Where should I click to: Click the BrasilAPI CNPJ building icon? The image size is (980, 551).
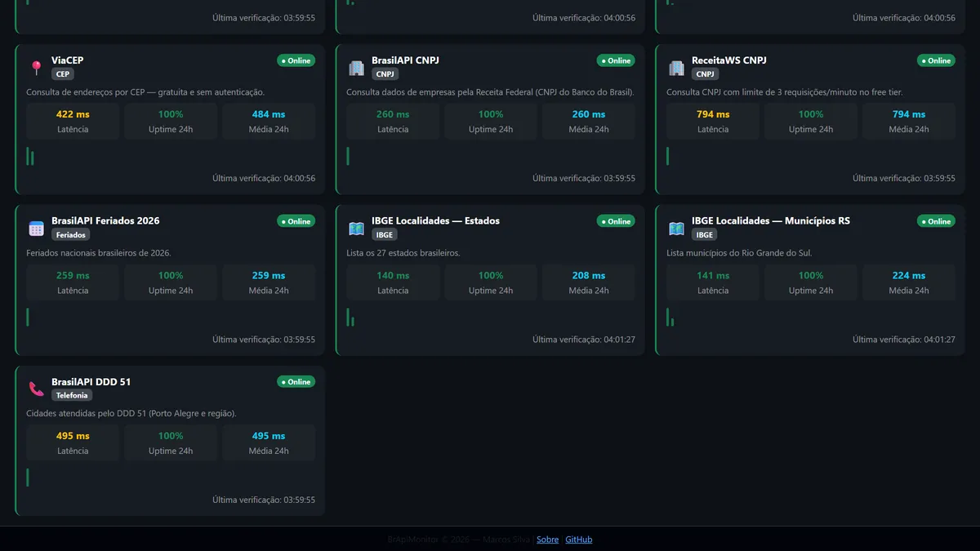pos(356,68)
